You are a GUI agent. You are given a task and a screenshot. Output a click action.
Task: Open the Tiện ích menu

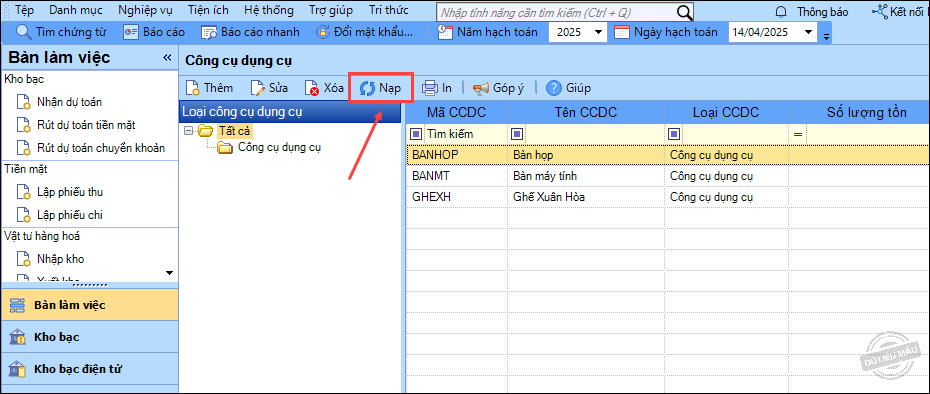pos(208,11)
